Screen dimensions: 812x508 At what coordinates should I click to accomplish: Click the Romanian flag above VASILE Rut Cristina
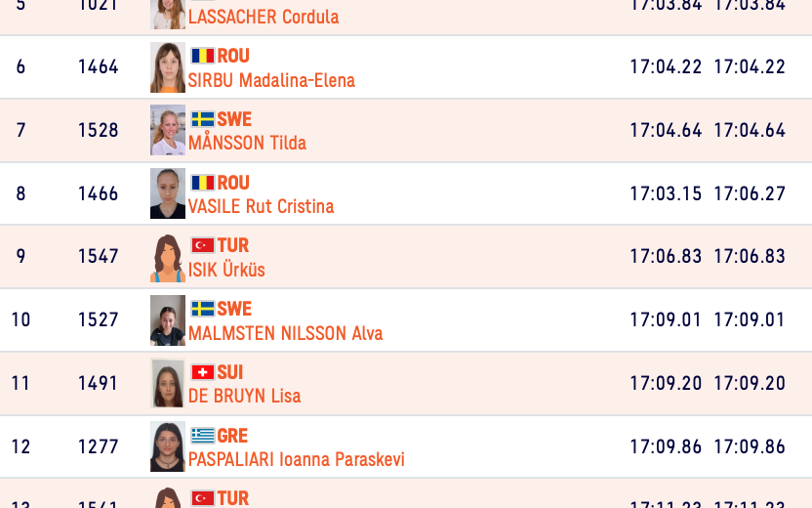pos(202,183)
